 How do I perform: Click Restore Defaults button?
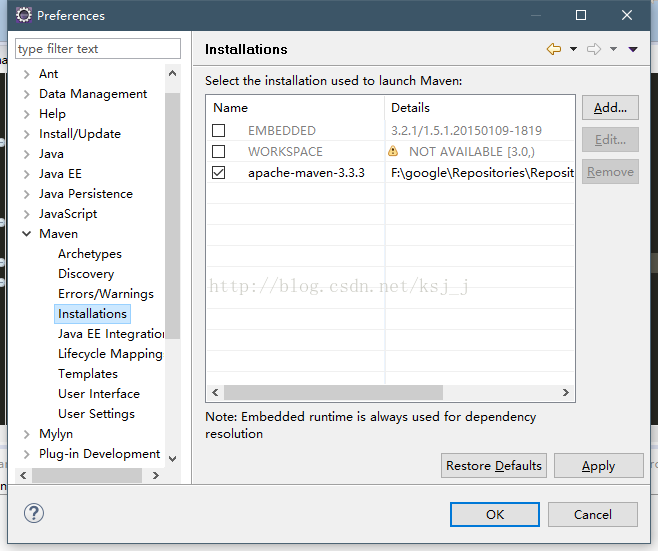pos(494,466)
